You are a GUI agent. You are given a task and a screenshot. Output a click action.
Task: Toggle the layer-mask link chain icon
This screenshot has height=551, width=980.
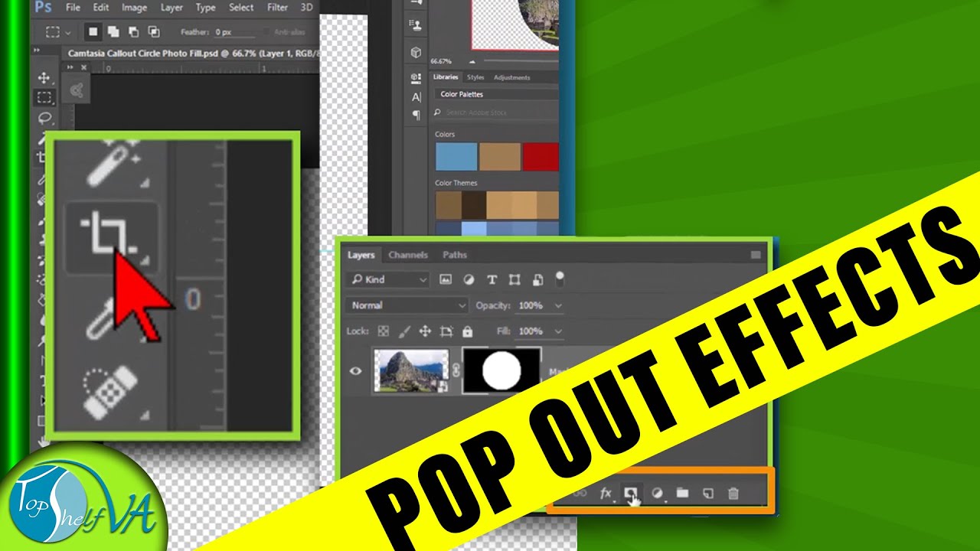pyautogui.click(x=456, y=371)
